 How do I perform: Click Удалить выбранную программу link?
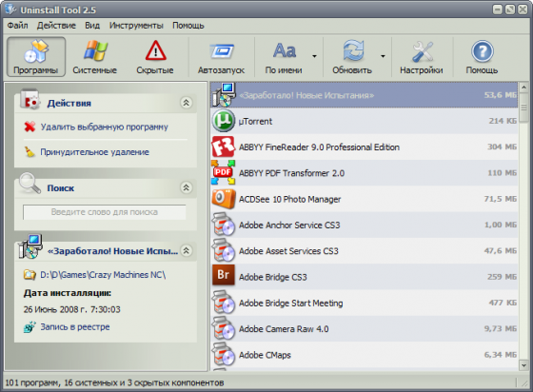105,127
